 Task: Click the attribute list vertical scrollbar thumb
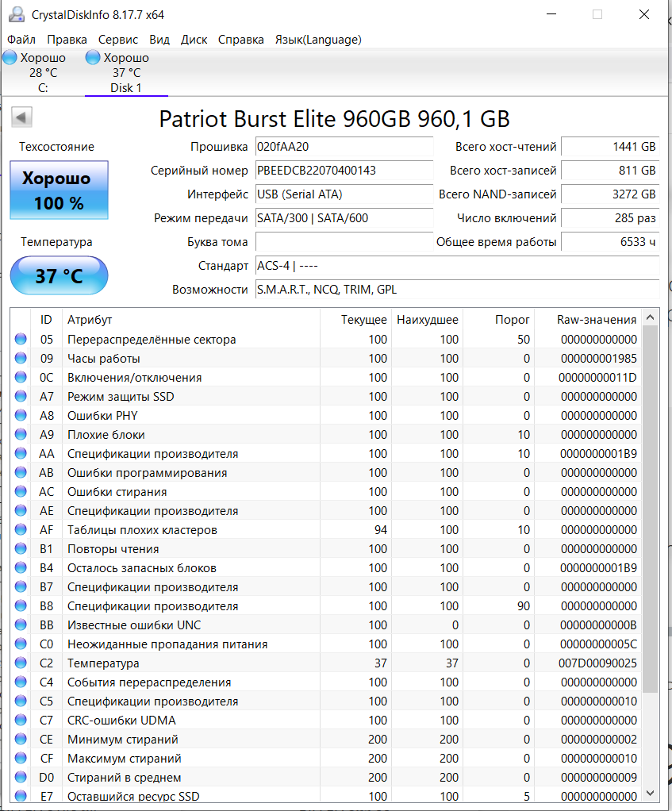point(651,509)
